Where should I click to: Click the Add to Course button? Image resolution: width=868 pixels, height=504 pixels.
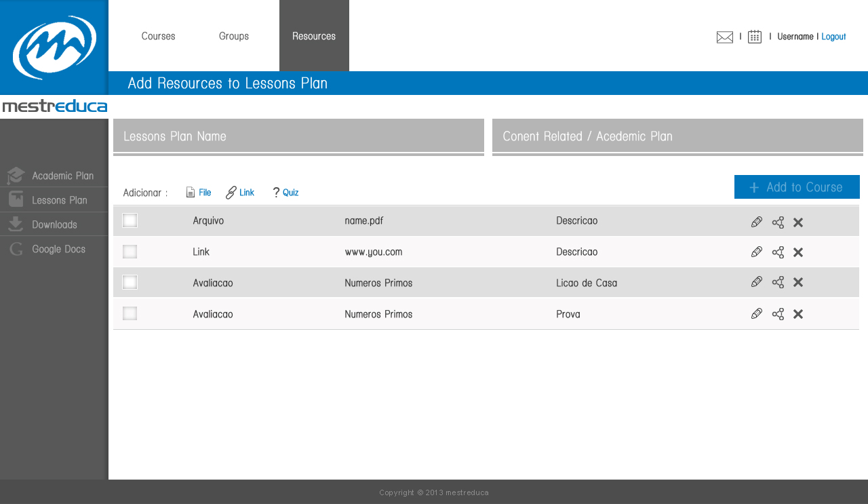[x=797, y=187]
